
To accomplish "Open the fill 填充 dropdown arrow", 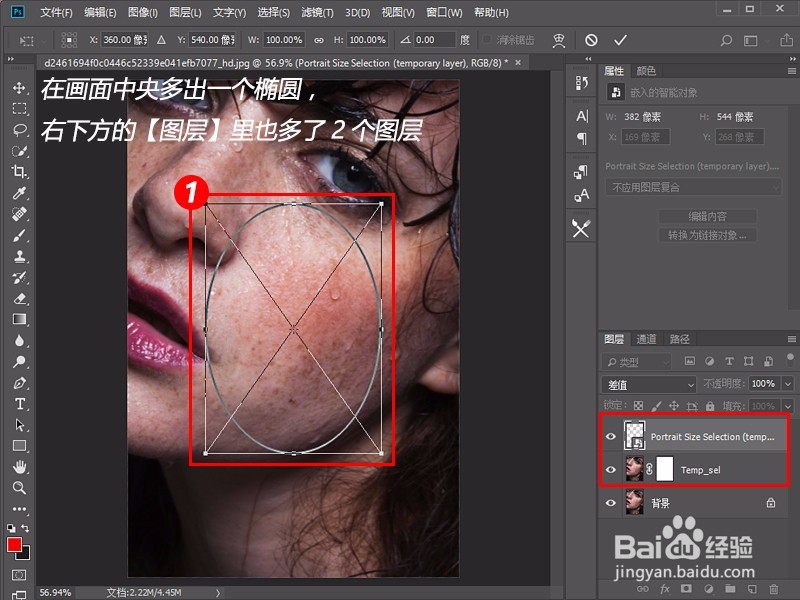I will [788, 406].
